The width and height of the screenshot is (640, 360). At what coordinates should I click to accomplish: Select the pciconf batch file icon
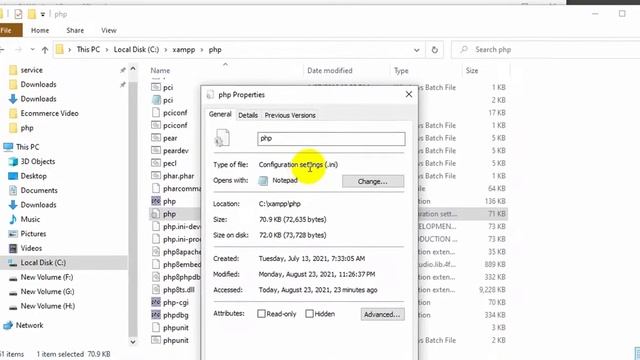(156, 125)
